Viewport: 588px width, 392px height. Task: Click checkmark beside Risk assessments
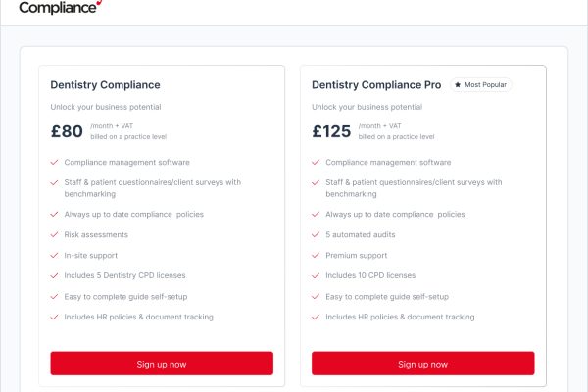click(x=54, y=234)
